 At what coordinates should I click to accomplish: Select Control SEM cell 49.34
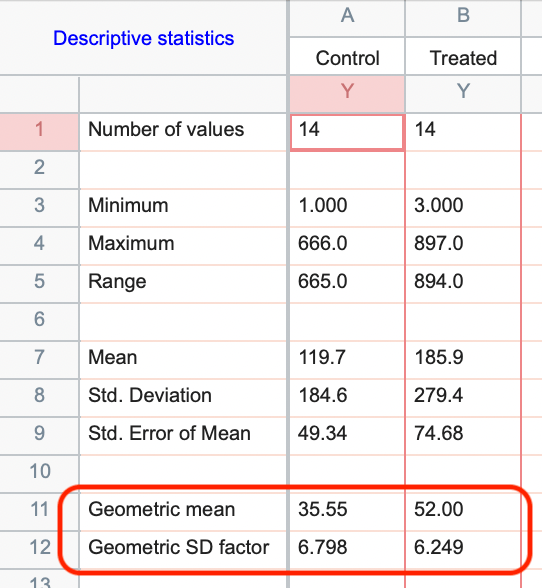[347, 436]
